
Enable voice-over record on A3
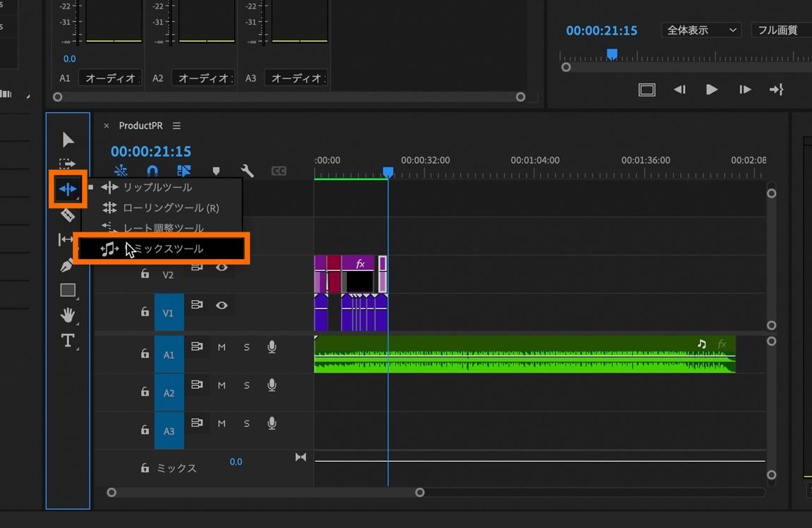[x=272, y=424]
